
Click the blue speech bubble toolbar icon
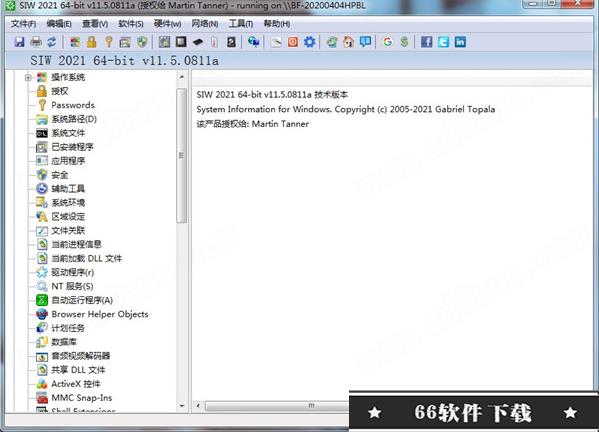365,42
